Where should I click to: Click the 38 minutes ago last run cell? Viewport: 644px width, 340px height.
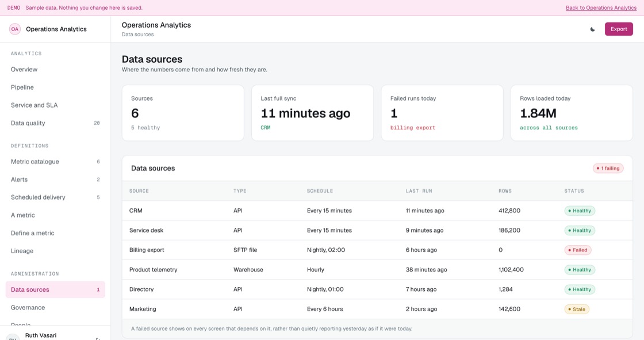coord(426,270)
